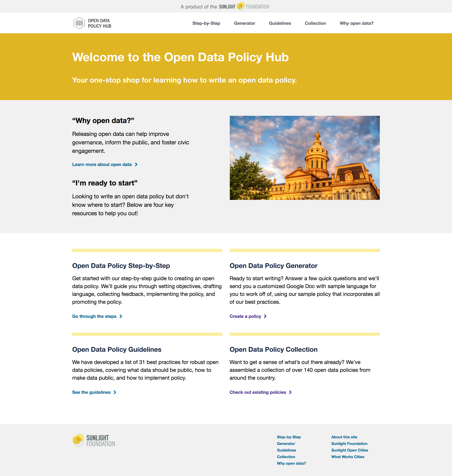Select Guidelines in the top navigation
The width and height of the screenshot is (452, 476).
(280, 23)
